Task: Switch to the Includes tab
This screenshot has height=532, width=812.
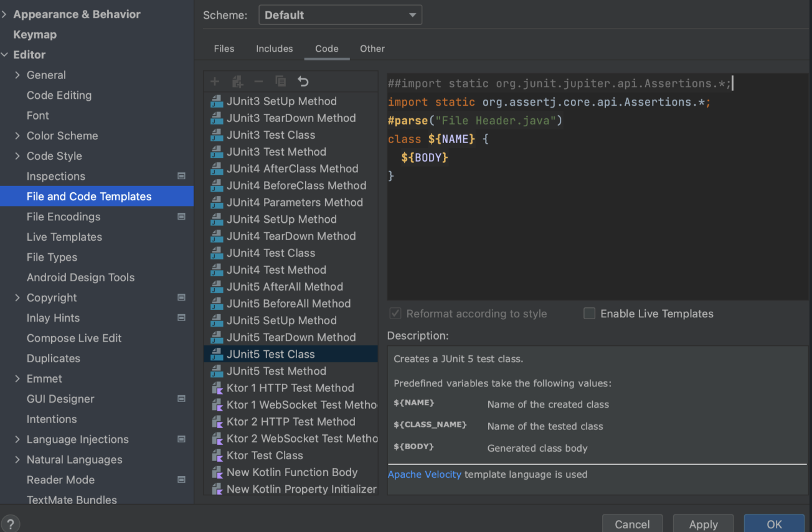Action: coord(274,49)
